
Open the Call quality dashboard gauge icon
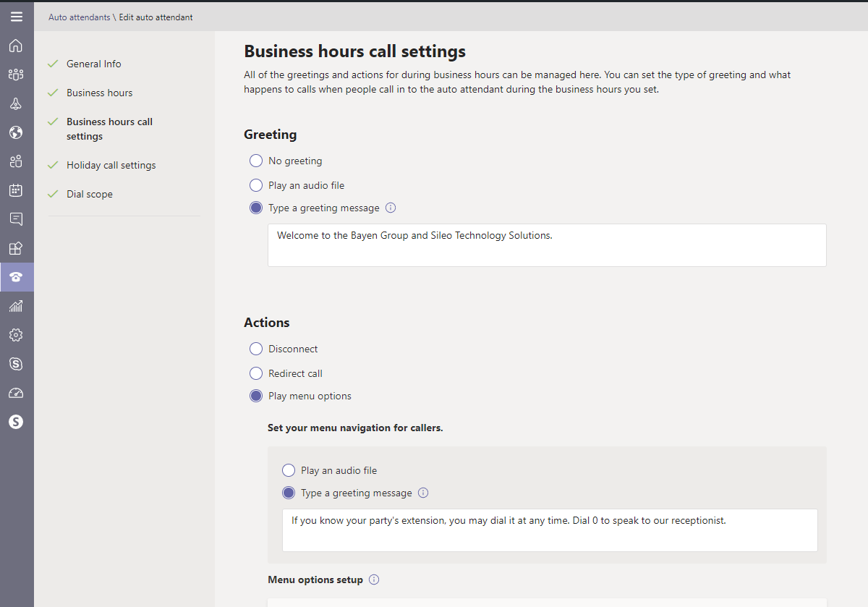(x=16, y=393)
